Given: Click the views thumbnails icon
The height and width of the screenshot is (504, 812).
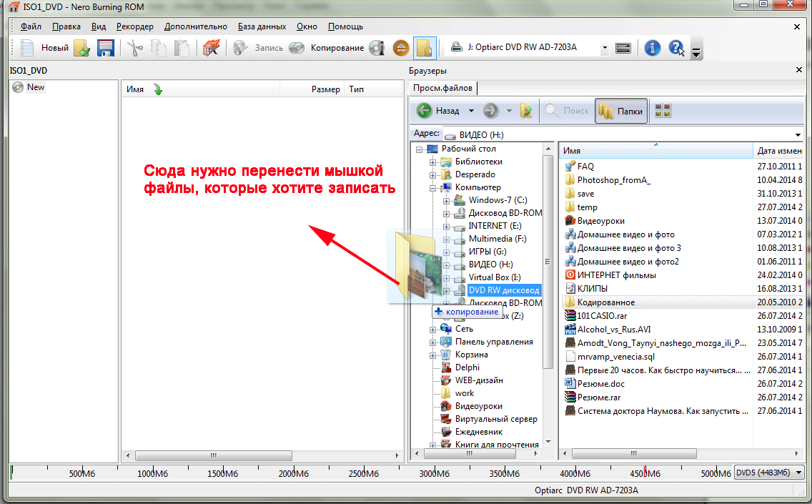Looking at the screenshot, I should (663, 110).
